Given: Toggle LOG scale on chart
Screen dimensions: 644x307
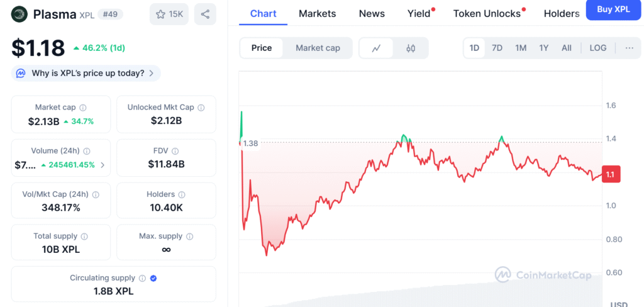Looking at the screenshot, I should 597,48.
